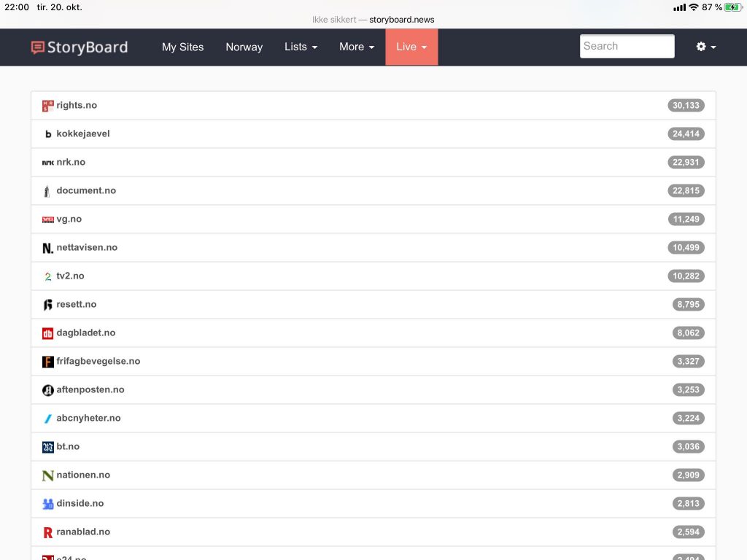
Task: Click the Nettavisen N icon
Action: click(x=48, y=248)
